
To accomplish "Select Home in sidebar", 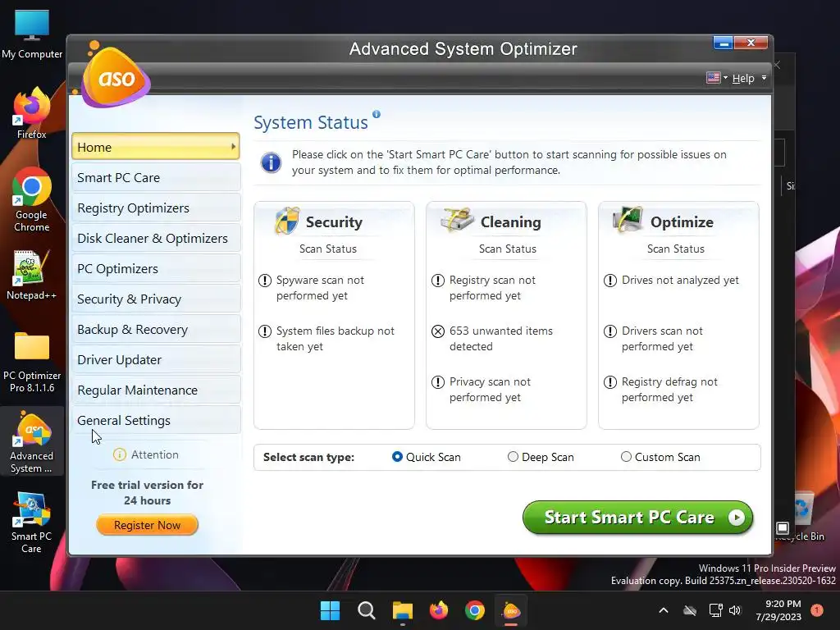I will (x=155, y=147).
